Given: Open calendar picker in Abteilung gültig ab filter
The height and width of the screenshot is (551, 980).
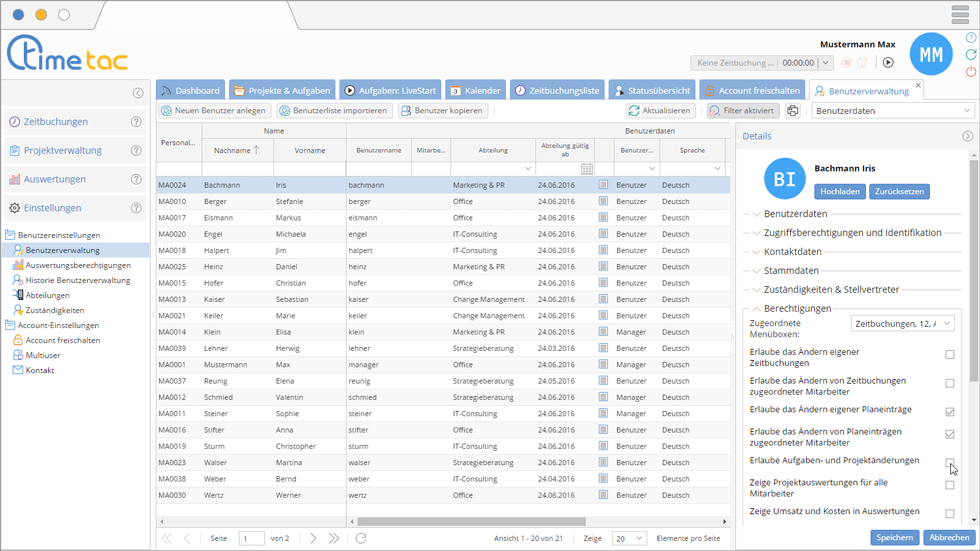Looking at the screenshot, I should [587, 169].
